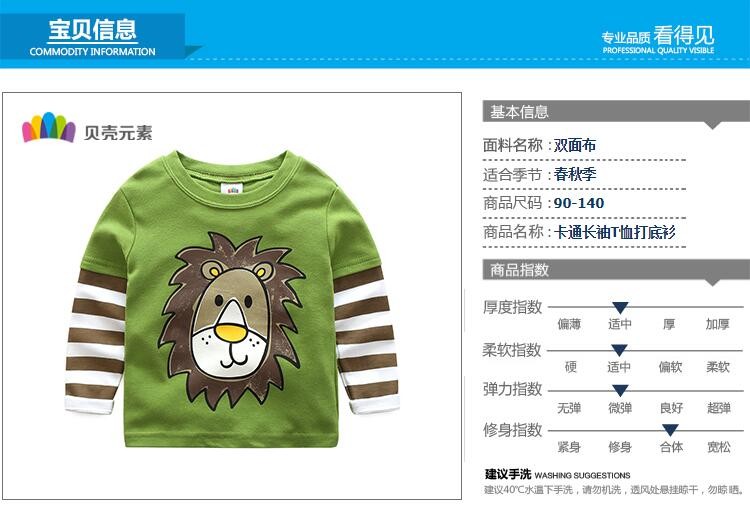Click the neck label tag on the shirt
The width and height of the screenshot is (750, 514).
pyautogui.click(x=233, y=187)
